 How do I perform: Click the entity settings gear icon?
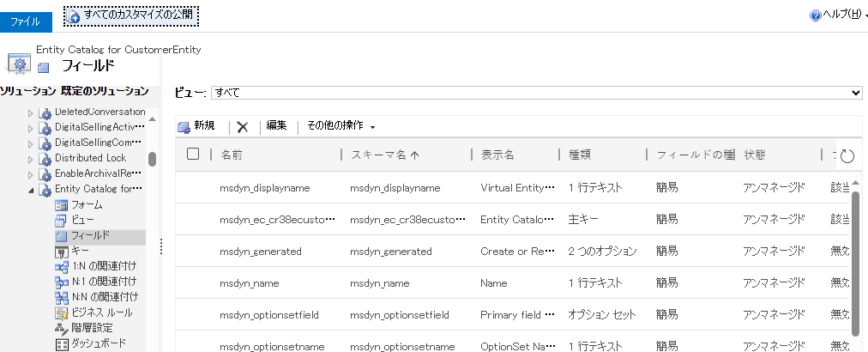(20, 64)
